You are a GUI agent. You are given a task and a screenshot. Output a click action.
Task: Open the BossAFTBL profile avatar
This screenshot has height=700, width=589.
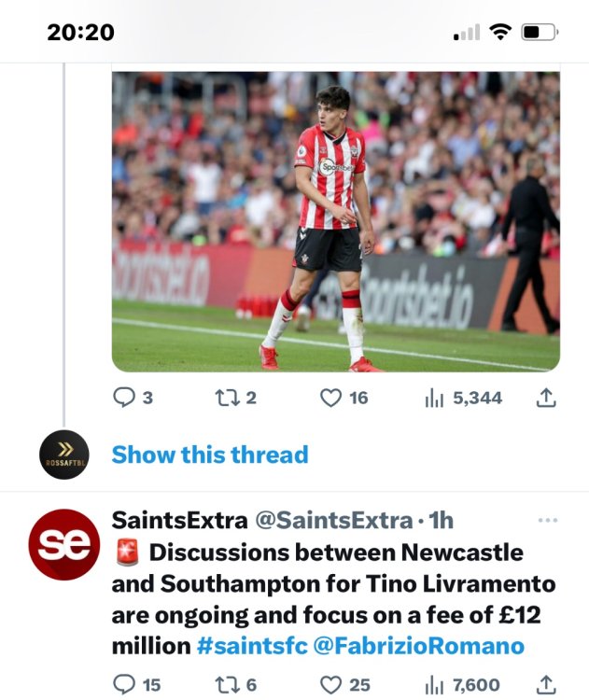[x=64, y=455]
